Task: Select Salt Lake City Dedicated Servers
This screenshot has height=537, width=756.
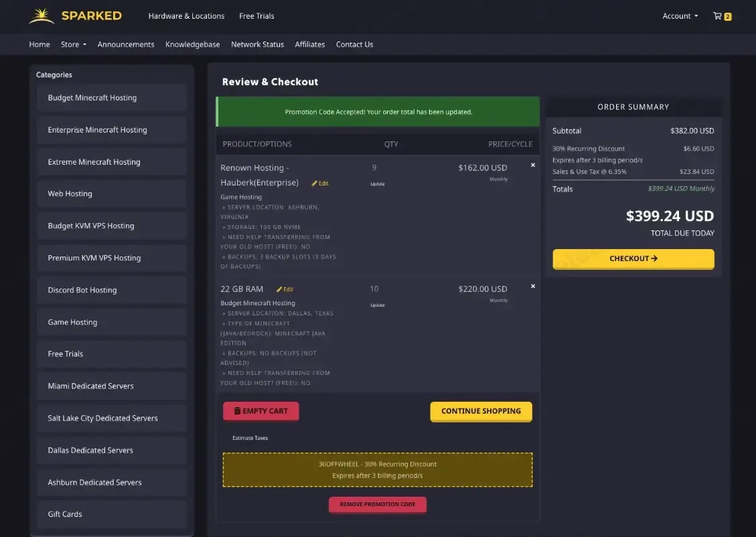Action: (x=112, y=418)
